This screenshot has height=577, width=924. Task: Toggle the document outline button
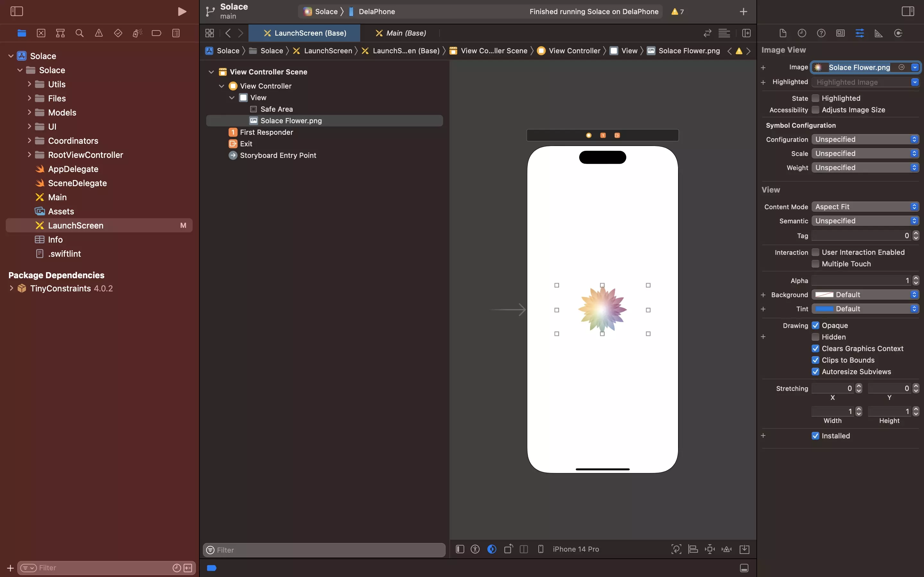(460, 549)
